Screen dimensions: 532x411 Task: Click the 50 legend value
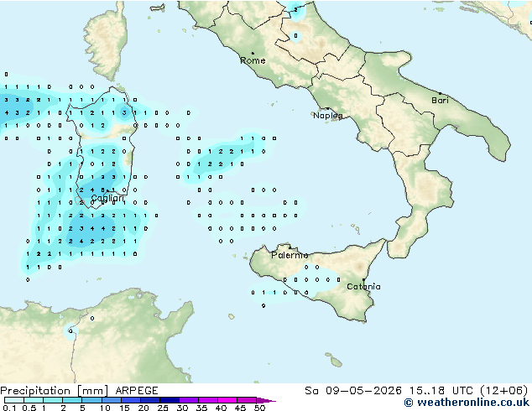coord(259,408)
